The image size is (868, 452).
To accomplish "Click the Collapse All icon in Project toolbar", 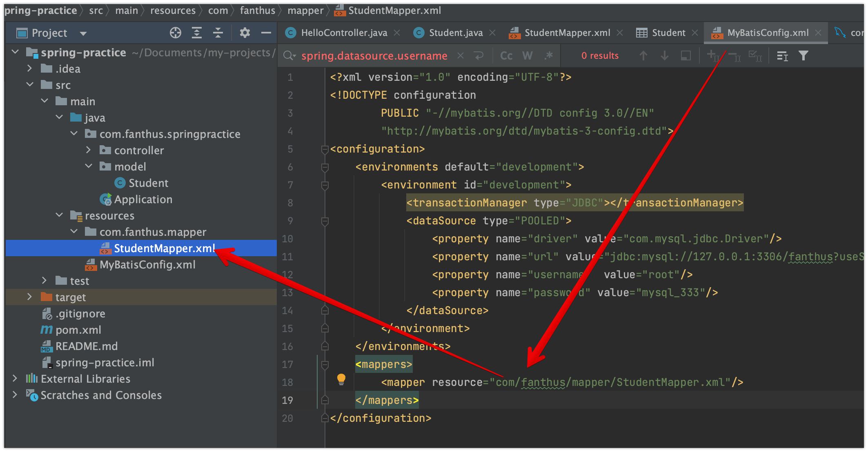I will 218,33.
